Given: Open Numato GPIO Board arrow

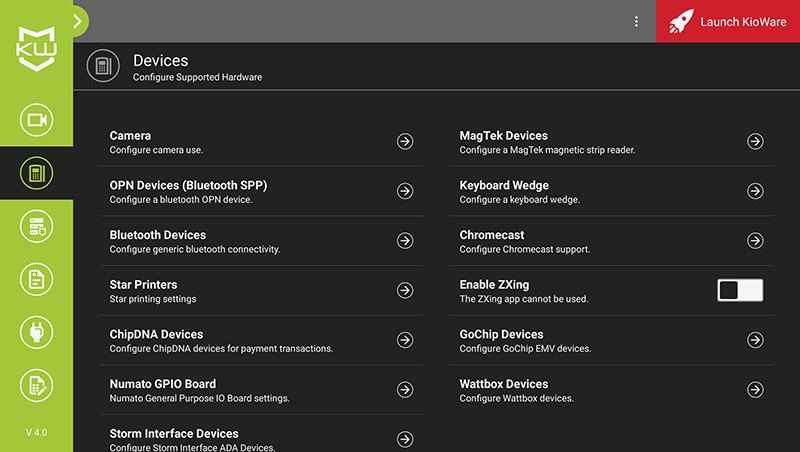Looking at the screenshot, I should click(x=405, y=389).
